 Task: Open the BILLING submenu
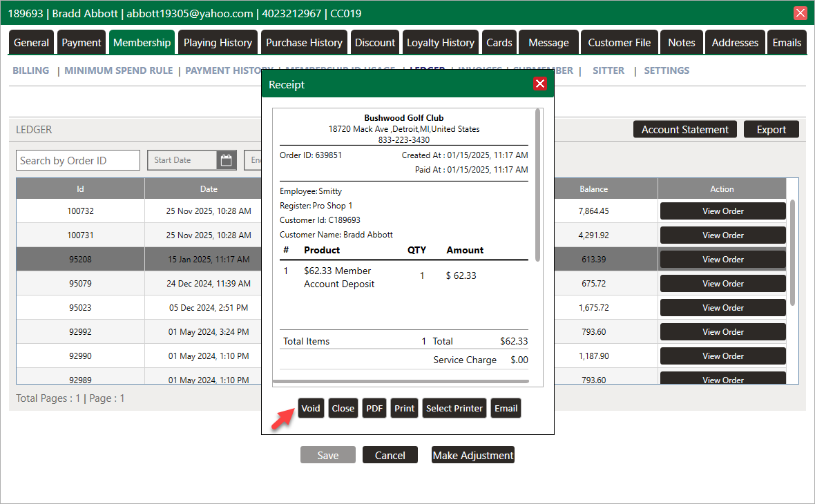tap(31, 70)
